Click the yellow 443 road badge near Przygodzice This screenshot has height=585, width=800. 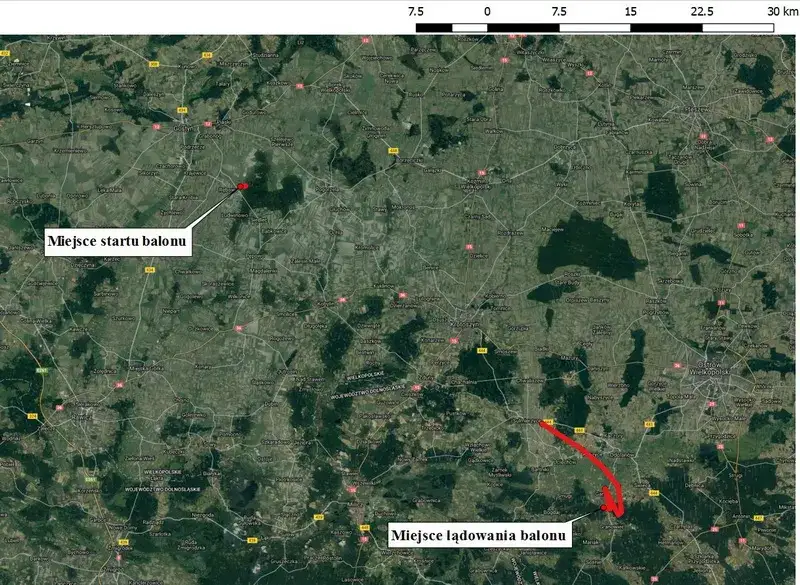click(650, 422)
